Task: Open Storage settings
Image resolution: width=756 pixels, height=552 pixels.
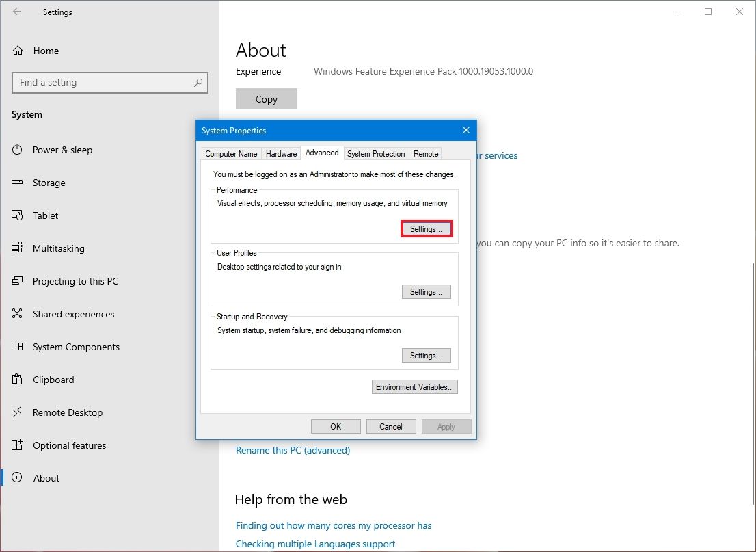Action: (49, 183)
